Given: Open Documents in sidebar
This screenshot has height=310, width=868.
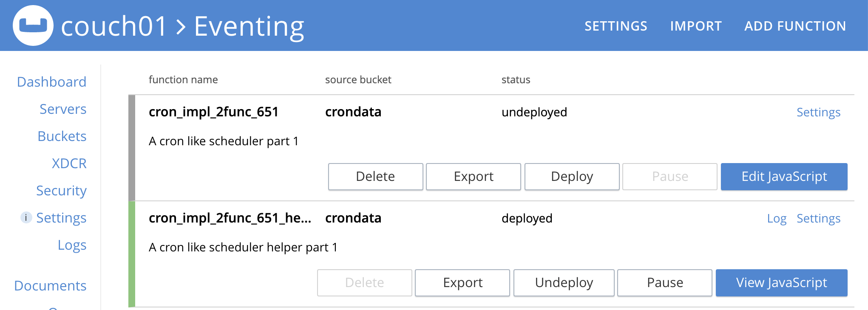Looking at the screenshot, I should 50,286.
